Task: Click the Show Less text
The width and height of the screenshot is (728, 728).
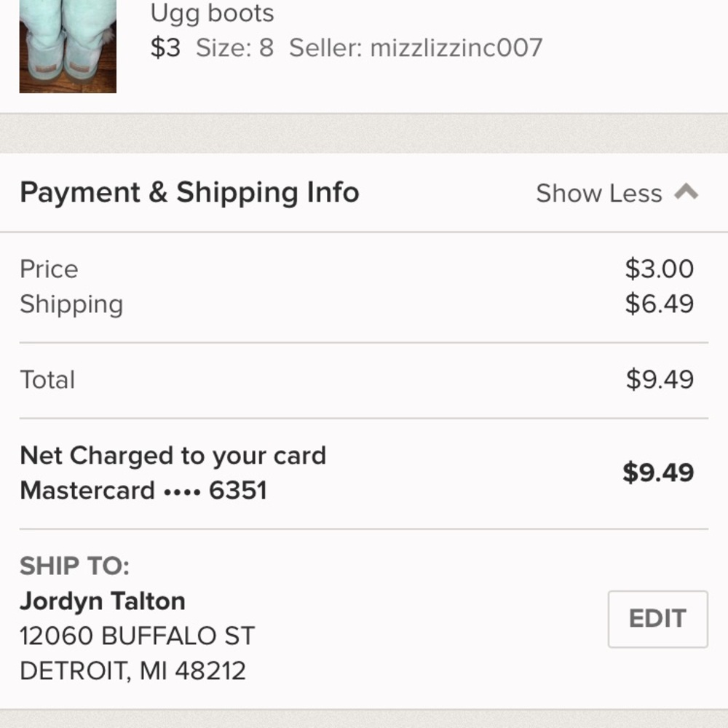Action: tap(598, 194)
